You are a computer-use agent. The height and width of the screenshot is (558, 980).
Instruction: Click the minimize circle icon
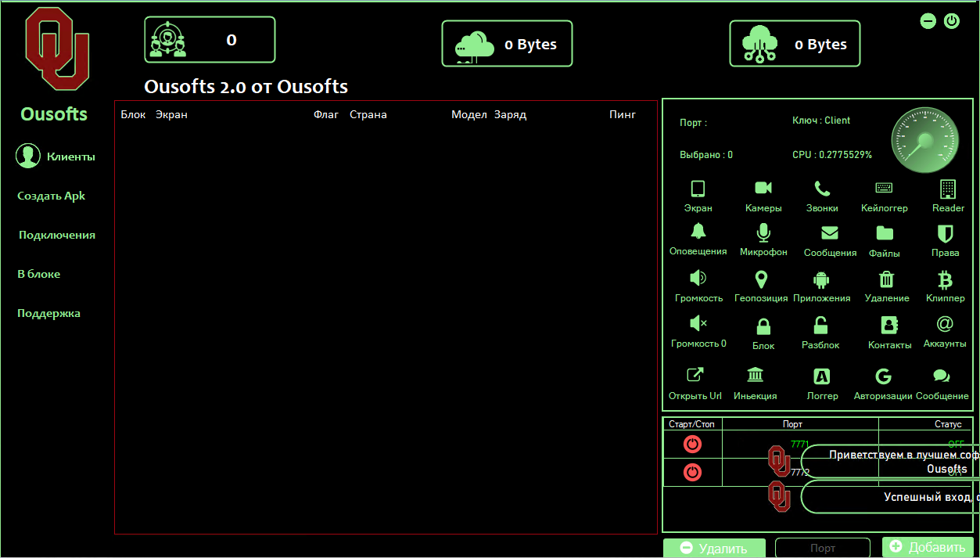coord(928,21)
